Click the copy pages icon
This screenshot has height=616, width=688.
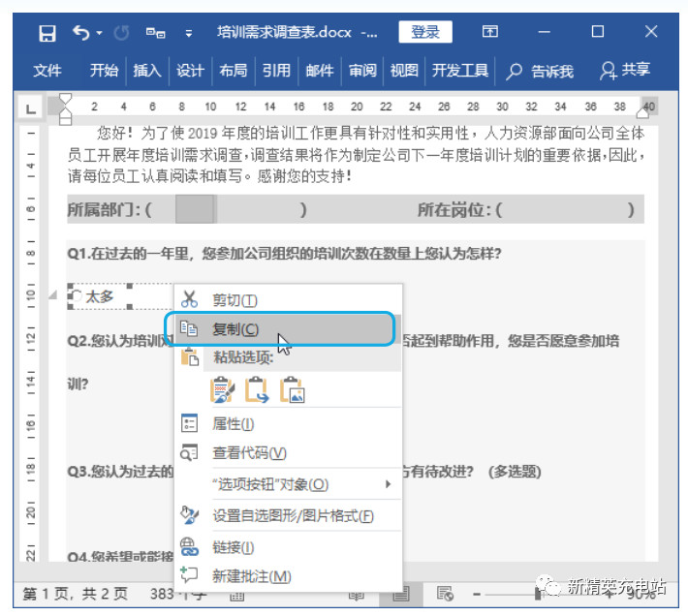pos(189,328)
